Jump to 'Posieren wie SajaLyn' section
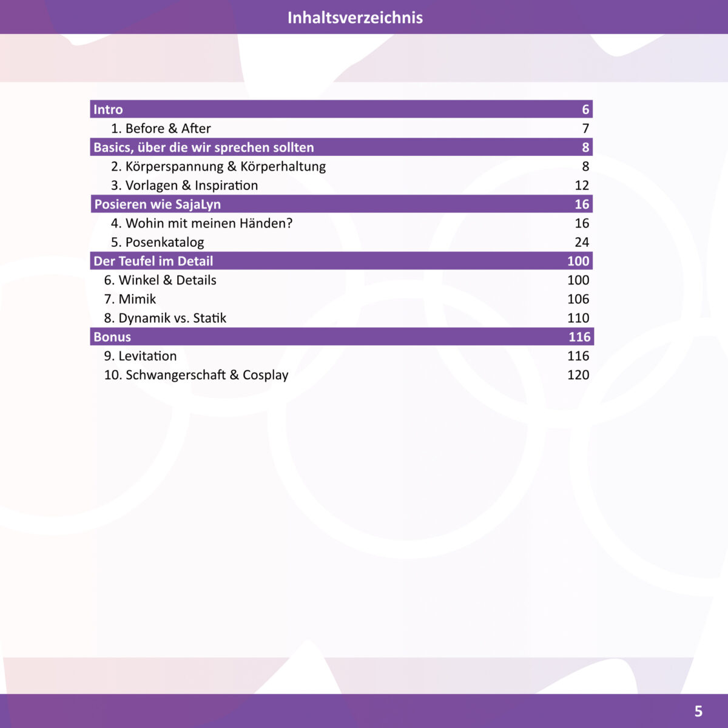This screenshot has height=728, width=728. [342, 204]
